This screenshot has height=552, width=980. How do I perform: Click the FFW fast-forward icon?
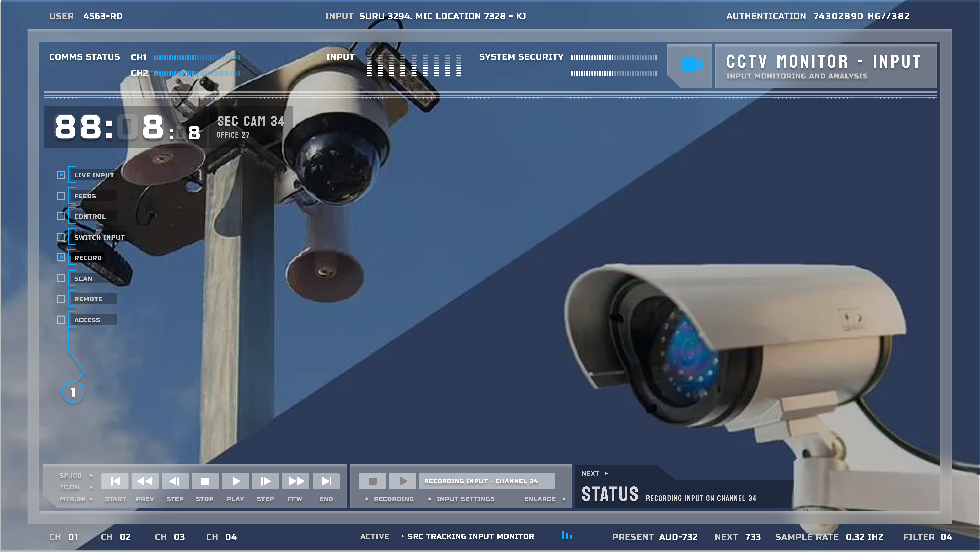[x=296, y=481]
